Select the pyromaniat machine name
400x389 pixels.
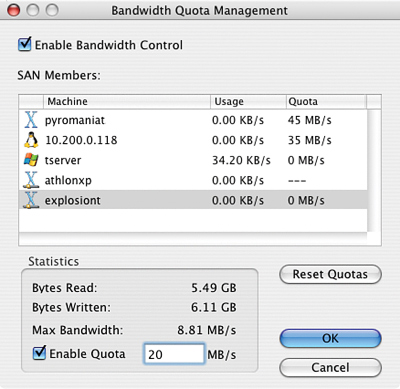(75, 120)
